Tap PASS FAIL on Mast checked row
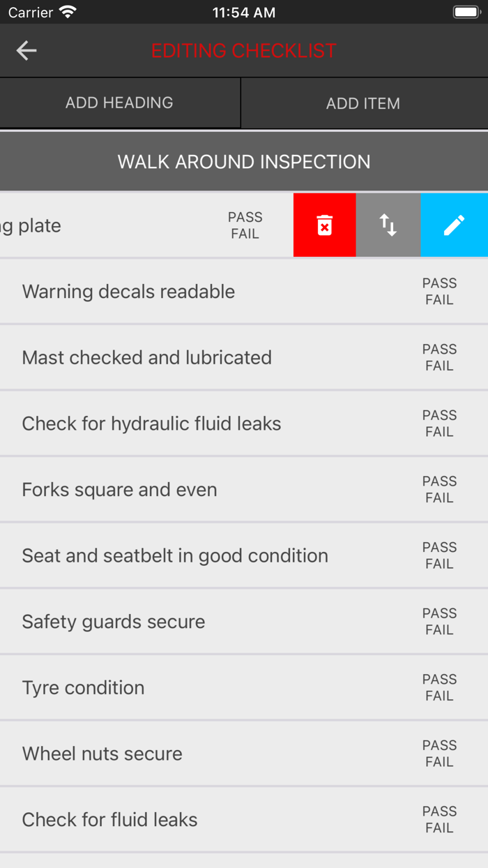 pos(439,357)
